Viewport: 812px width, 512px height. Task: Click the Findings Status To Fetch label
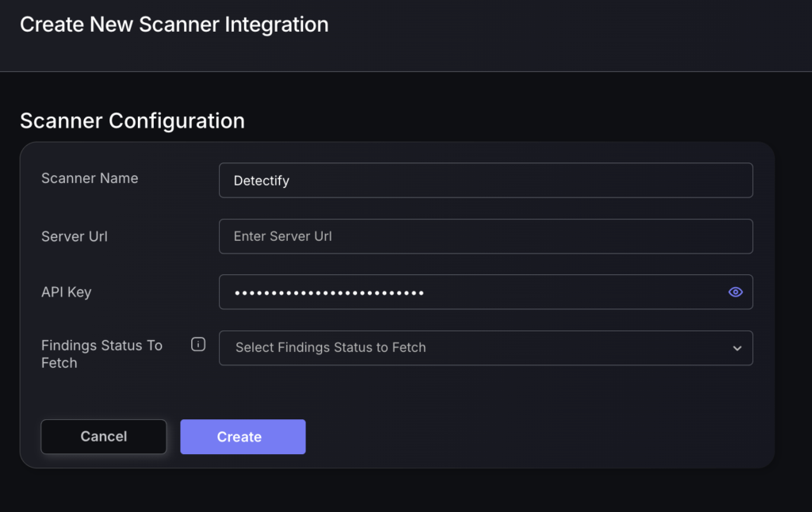click(101, 353)
